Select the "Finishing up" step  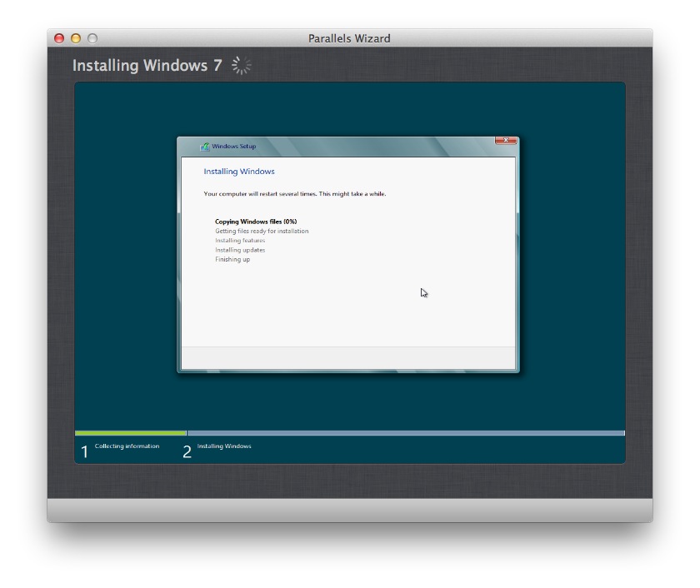tap(232, 259)
